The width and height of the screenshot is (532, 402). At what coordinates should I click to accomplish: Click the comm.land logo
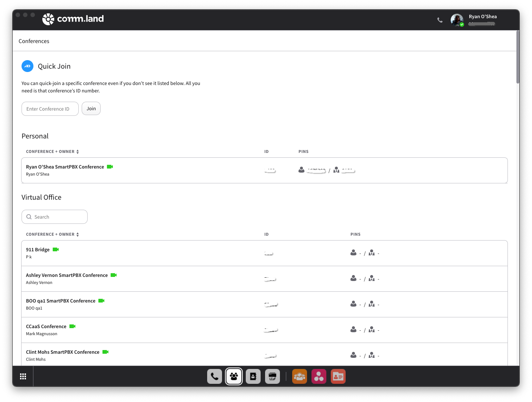click(x=73, y=19)
